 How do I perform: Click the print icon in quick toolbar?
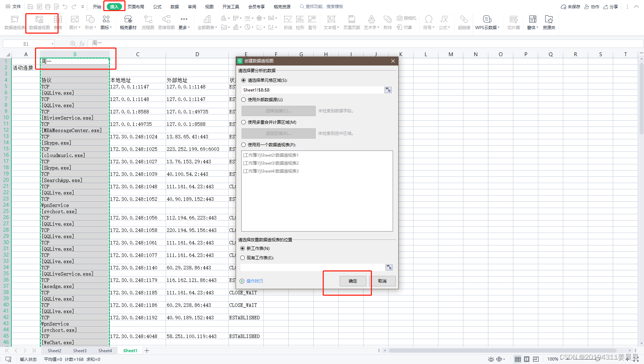[47, 7]
